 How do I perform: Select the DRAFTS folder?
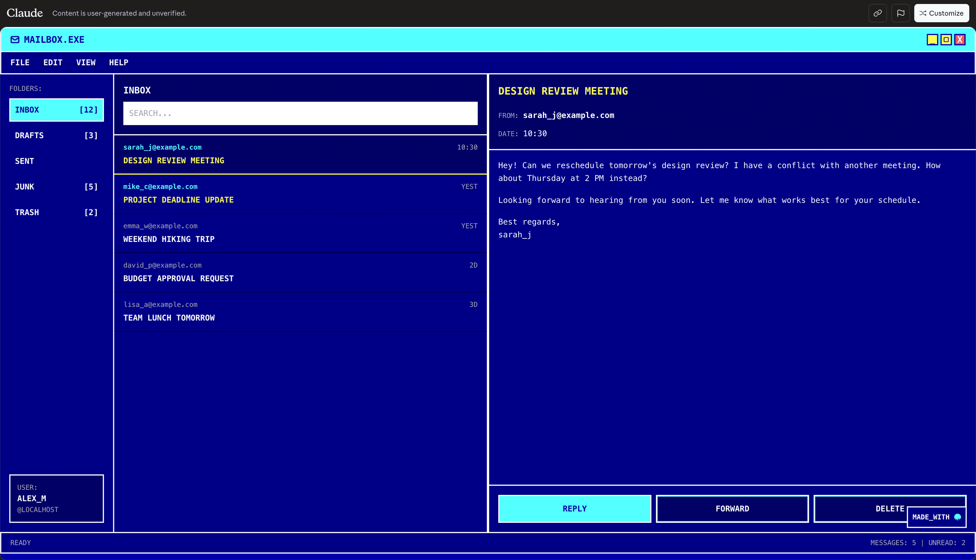(56, 135)
